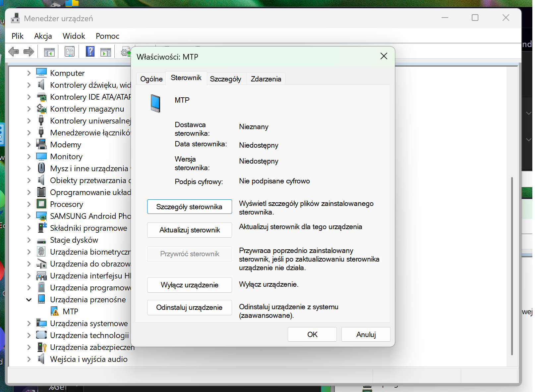Click the Aktualizuj sterownik button
This screenshot has width=535, height=392.
click(x=189, y=230)
